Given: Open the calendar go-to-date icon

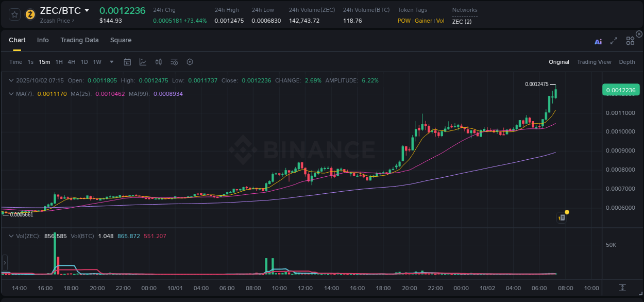Looking at the screenshot, I should (x=127, y=62).
